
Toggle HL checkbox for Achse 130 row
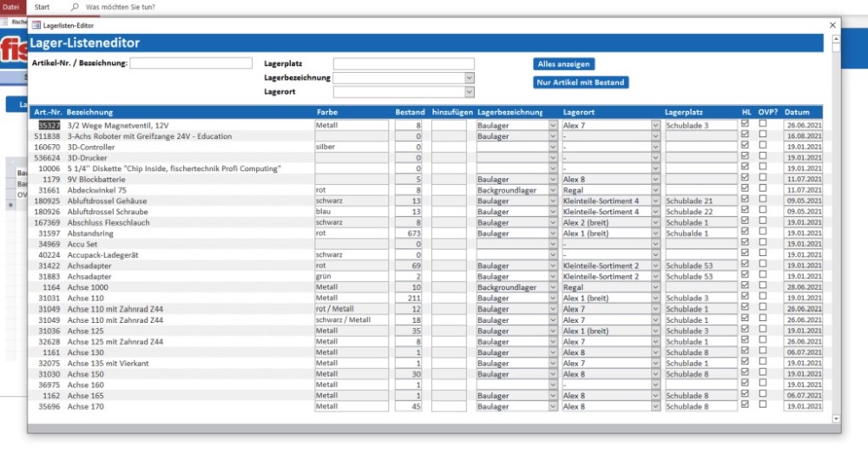[745, 351]
